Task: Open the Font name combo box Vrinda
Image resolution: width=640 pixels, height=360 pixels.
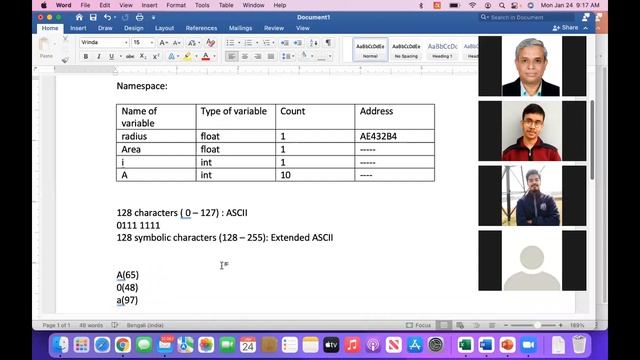Action: (x=104, y=42)
